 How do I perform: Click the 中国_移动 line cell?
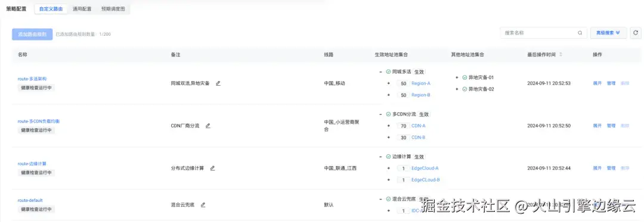(x=335, y=83)
